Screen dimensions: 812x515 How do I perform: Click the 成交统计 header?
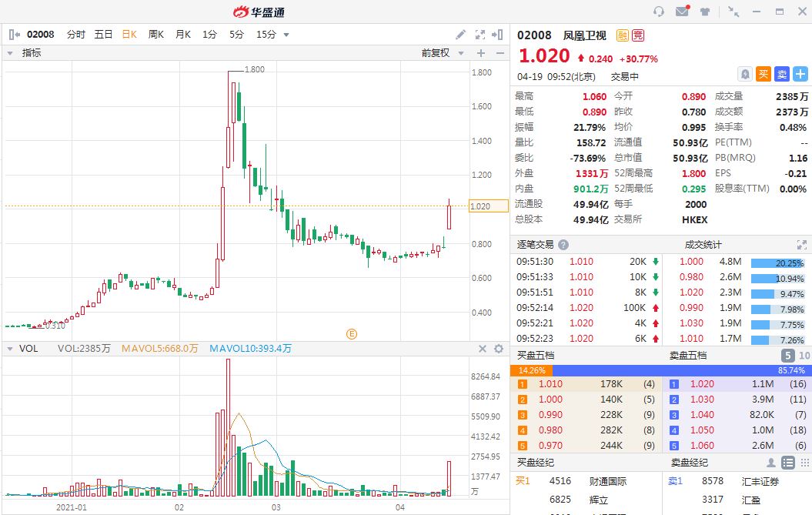click(x=703, y=245)
